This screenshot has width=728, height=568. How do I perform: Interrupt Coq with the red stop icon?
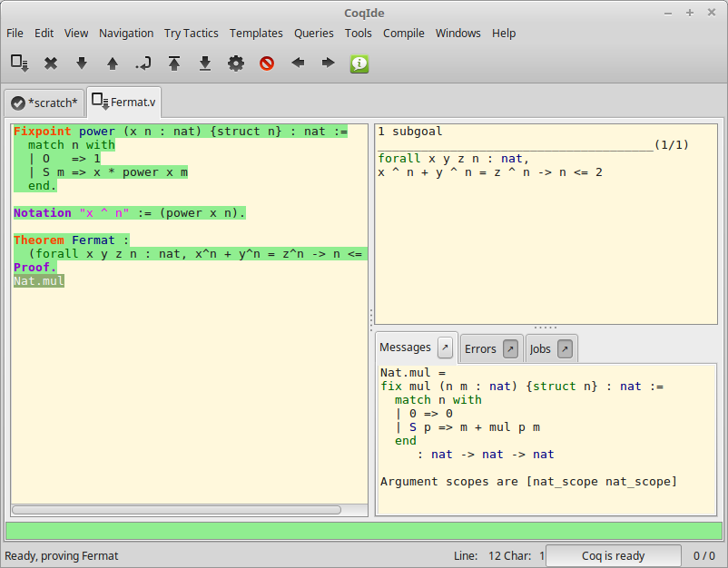click(267, 64)
